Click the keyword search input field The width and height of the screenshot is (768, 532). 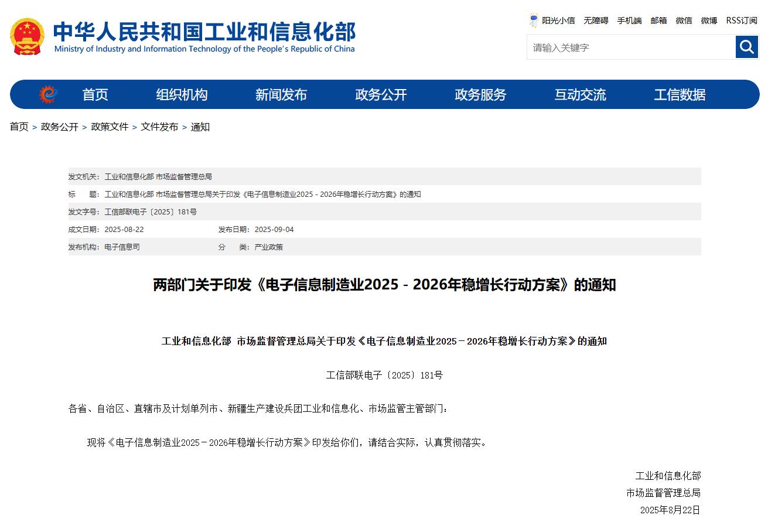(x=631, y=47)
